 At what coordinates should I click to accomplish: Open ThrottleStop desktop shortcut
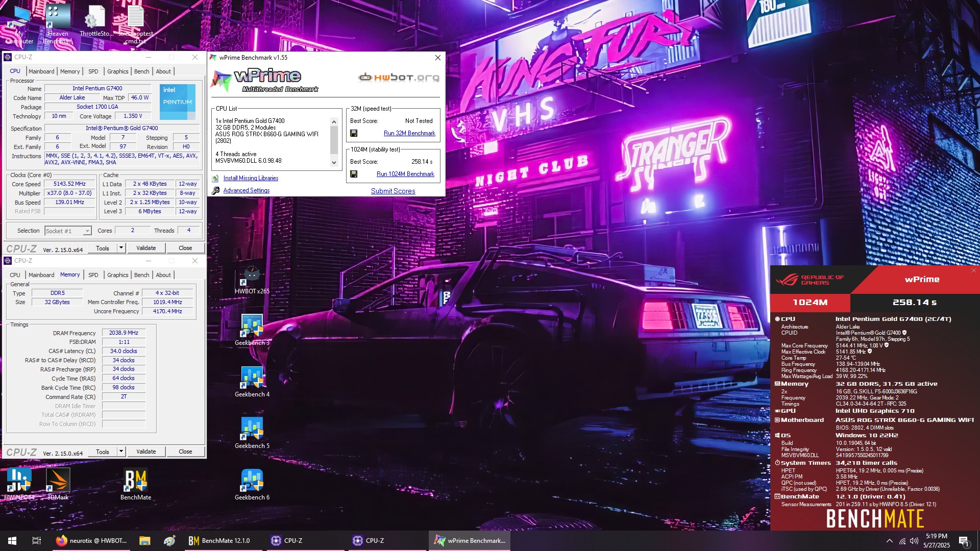tap(96, 21)
